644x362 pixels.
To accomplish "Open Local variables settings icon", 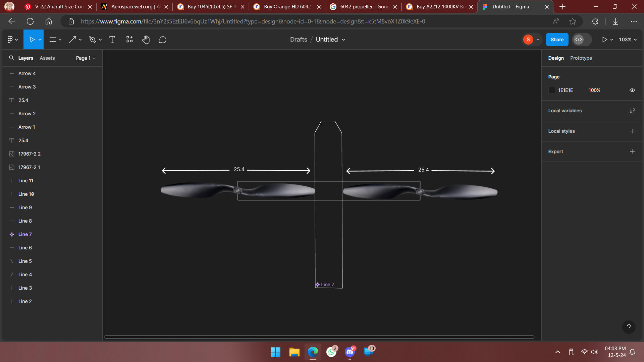I will click(x=632, y=111).
